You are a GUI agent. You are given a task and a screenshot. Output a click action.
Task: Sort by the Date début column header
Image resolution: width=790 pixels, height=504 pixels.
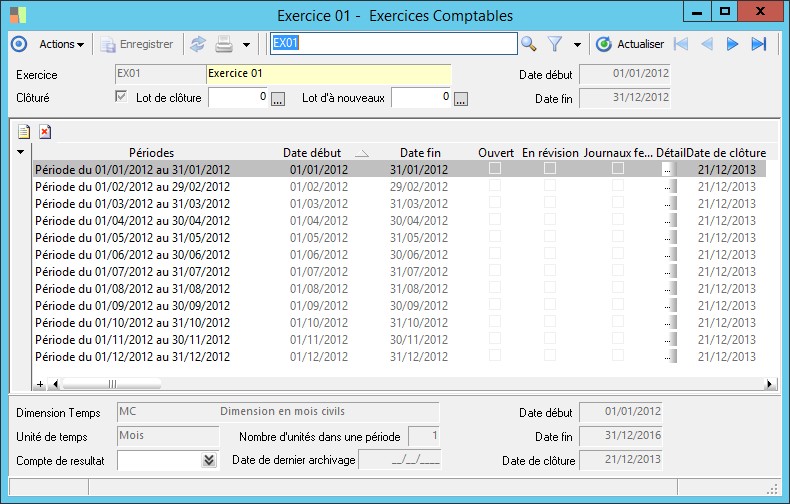[312, 153]
